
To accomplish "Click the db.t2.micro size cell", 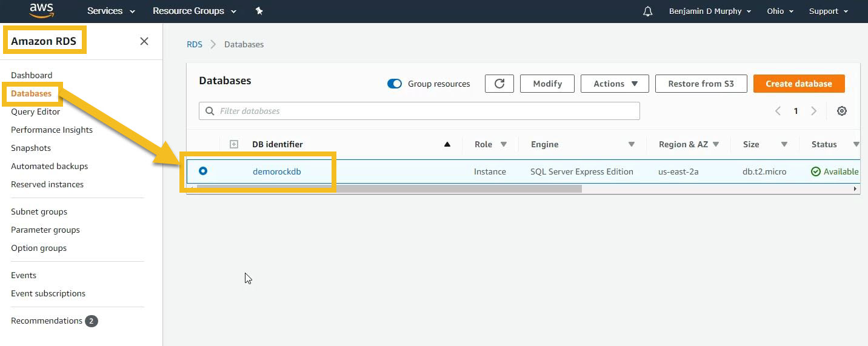I will click(764, 171).
